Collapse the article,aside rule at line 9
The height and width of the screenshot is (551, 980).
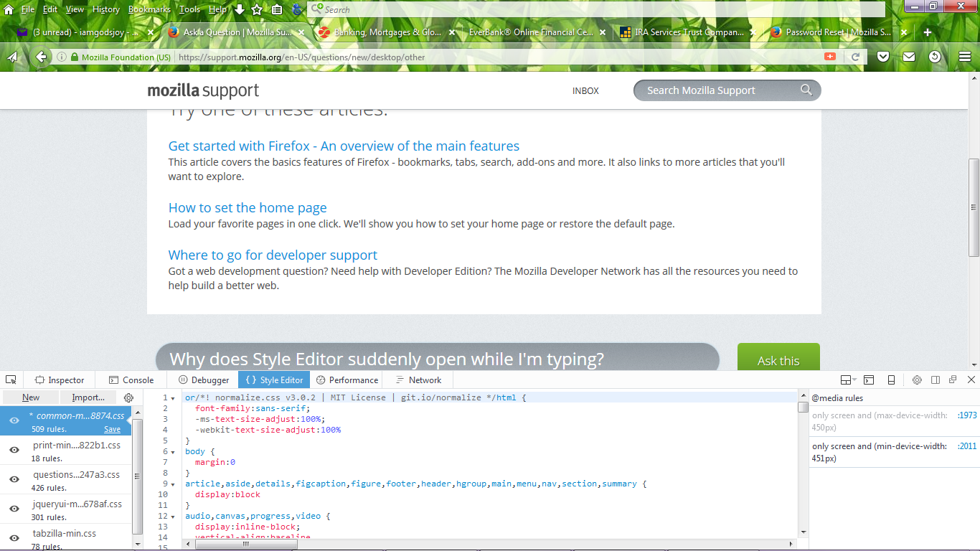pos(173,484)
